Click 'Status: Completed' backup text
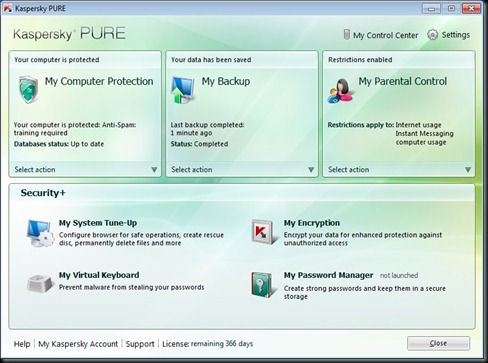This screenshot has width=488, height=363. [199, 144]
